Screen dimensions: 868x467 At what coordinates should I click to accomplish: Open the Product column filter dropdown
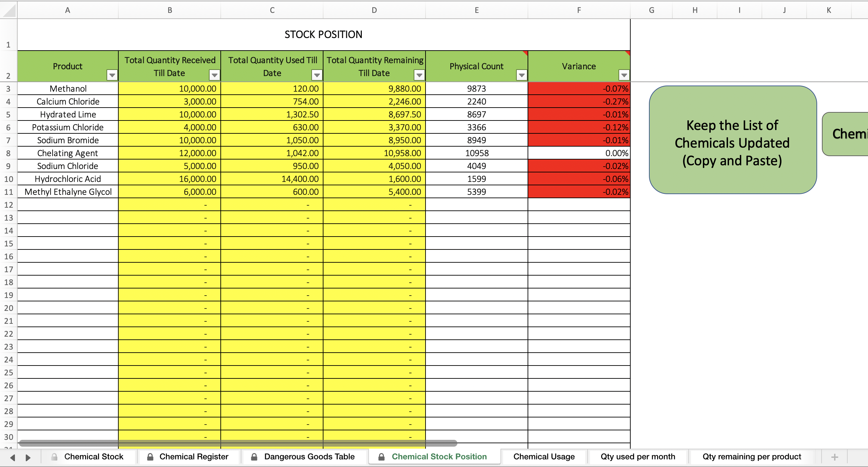point(112,75)
